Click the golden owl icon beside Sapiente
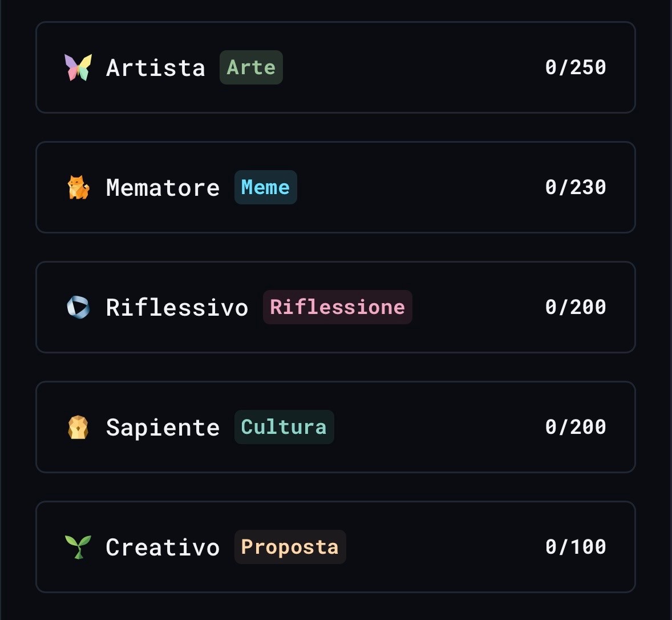The image size is (672, 620). (78, 427)
